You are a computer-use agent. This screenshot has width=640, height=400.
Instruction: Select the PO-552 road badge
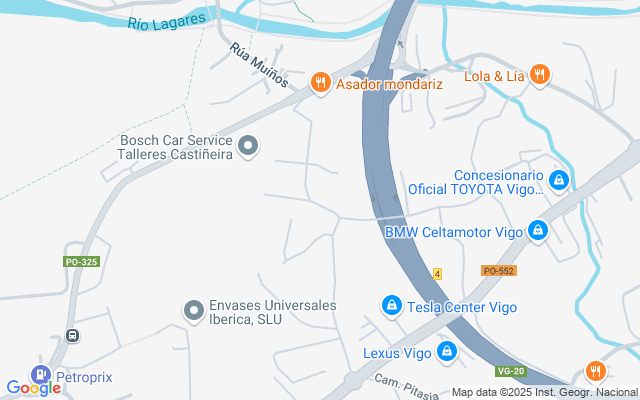[499, 271]
